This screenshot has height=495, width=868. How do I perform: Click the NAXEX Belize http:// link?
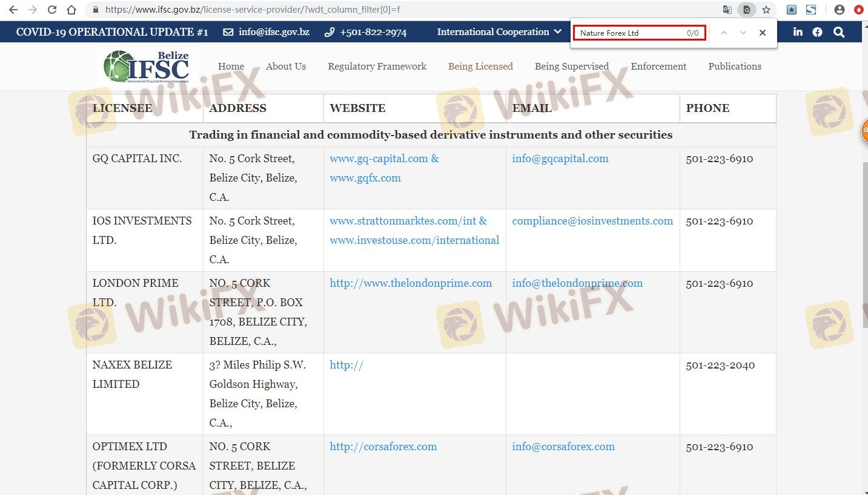(x=346, y=365)
